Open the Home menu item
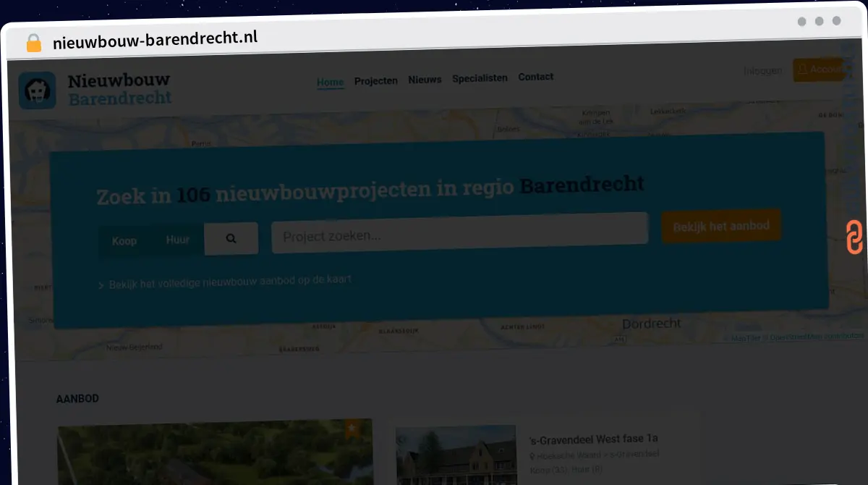 point(330,82)
